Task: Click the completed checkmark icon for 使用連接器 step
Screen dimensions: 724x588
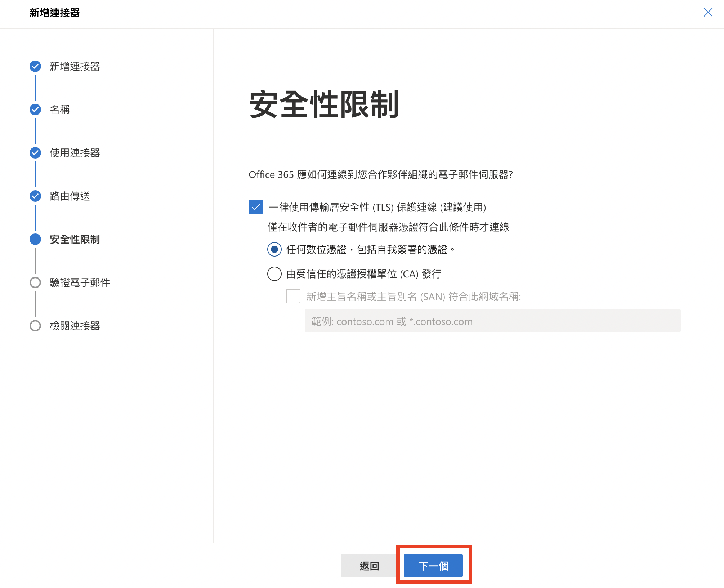Action: coord(35,153)
